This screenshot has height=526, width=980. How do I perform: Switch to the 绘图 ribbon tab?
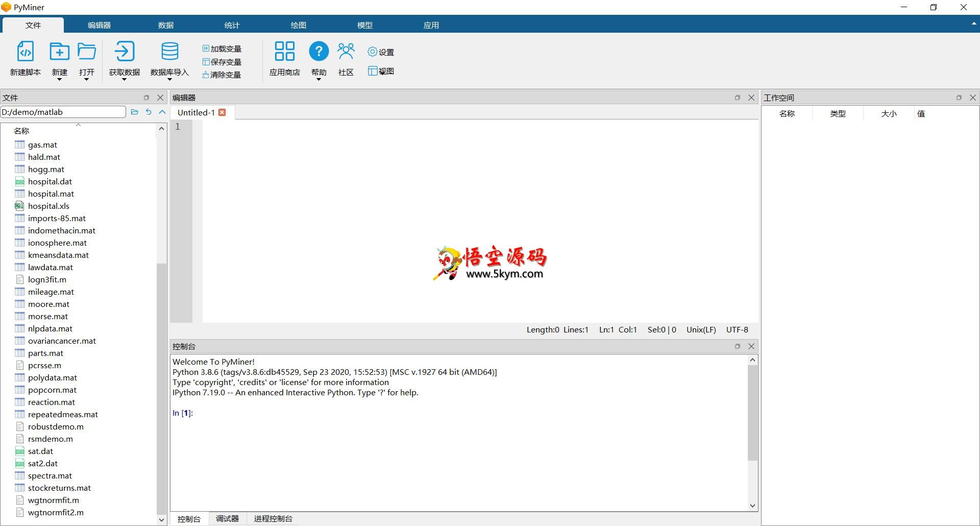point(298,25)
